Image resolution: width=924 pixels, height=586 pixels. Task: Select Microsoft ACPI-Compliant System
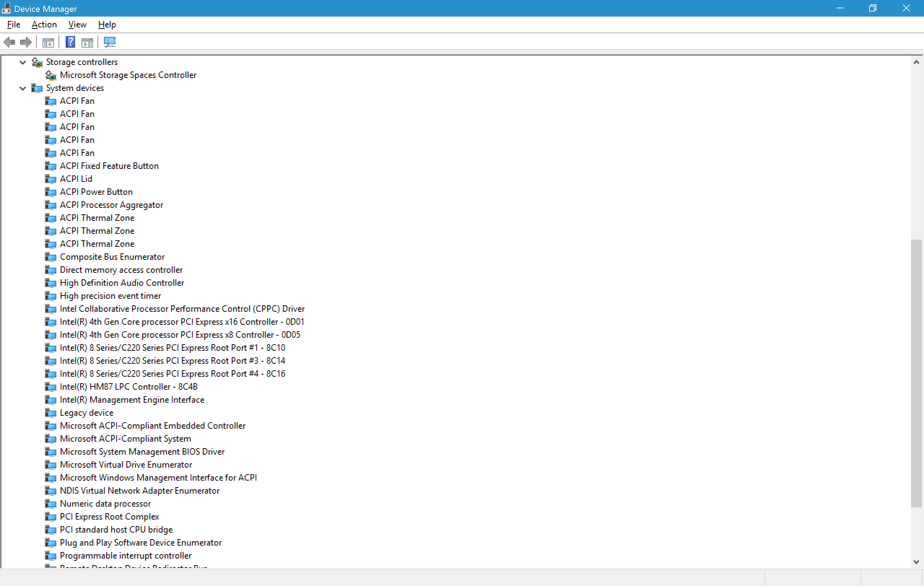(x=126, y=439)
